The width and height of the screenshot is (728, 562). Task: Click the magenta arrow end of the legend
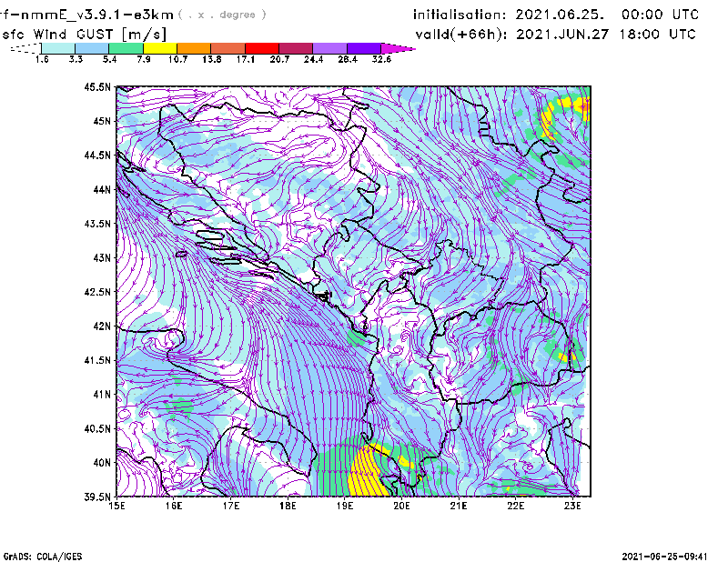tap(398, 48)
